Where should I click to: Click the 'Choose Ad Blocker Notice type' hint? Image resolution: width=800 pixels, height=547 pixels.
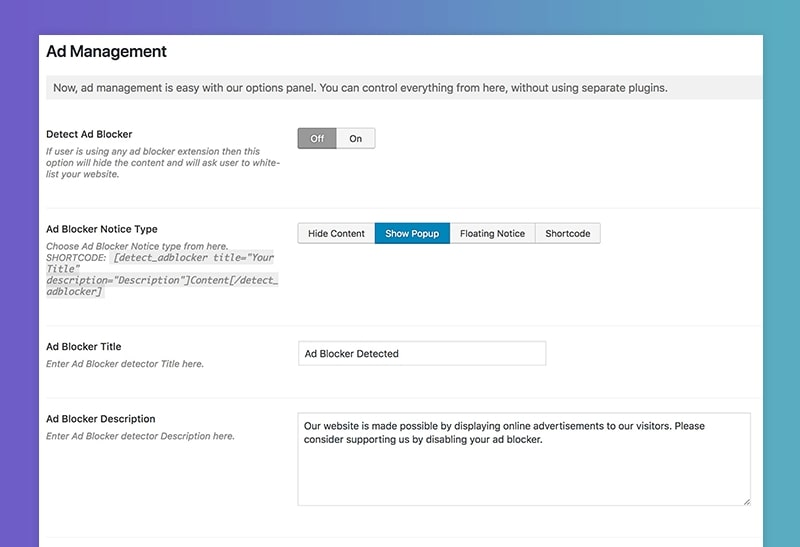137,246
